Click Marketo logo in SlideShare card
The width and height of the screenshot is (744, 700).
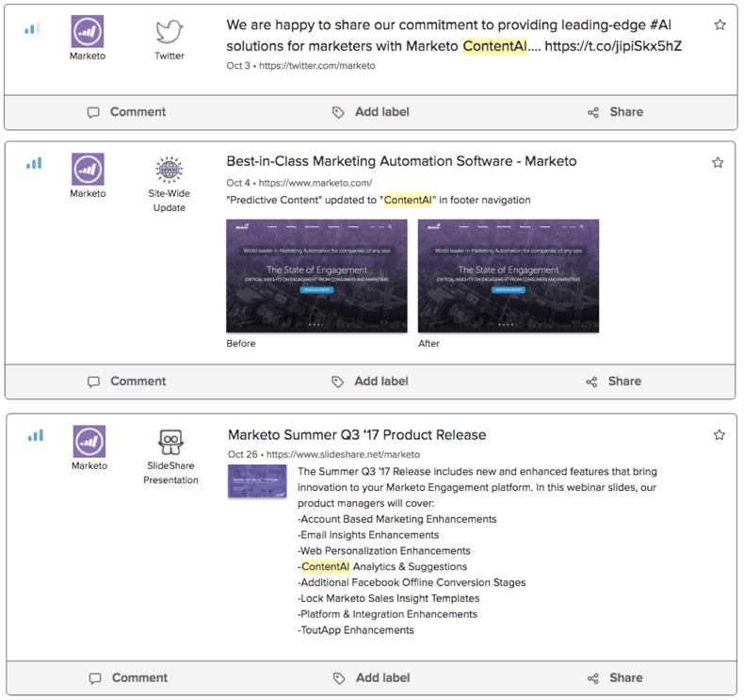(x=89, y=442)
